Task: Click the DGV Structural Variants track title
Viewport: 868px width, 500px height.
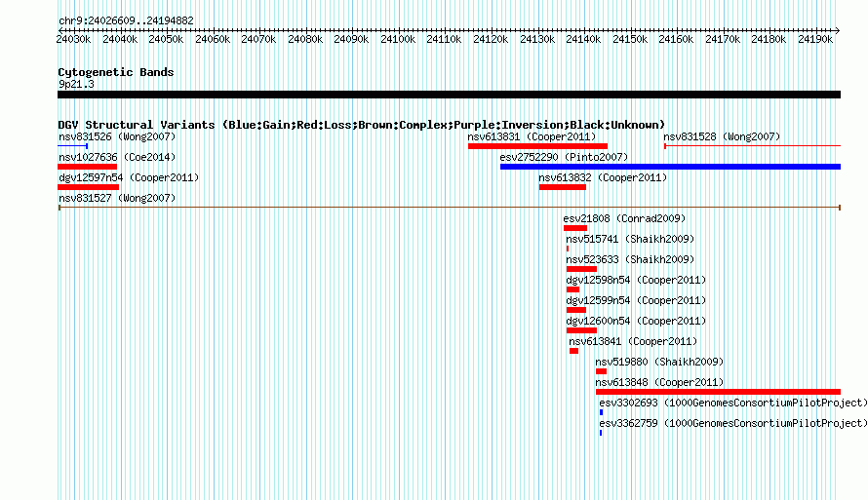Action: point(362,125)
